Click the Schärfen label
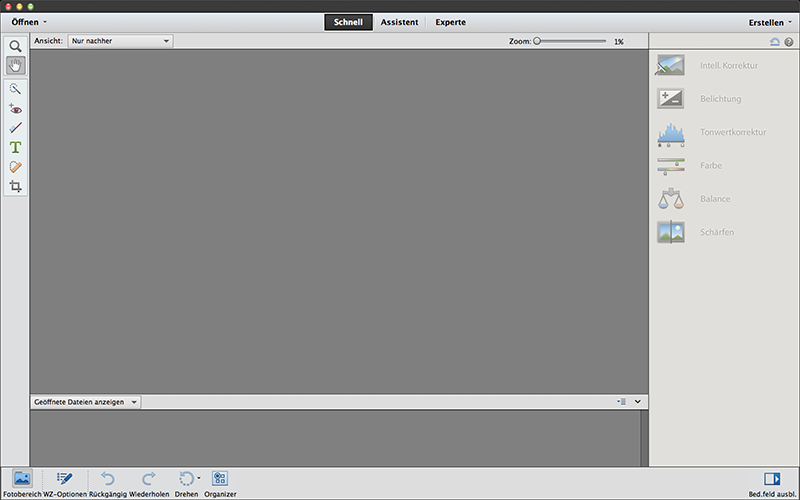This screenshot has height=500, width=800. coord(717,232)
